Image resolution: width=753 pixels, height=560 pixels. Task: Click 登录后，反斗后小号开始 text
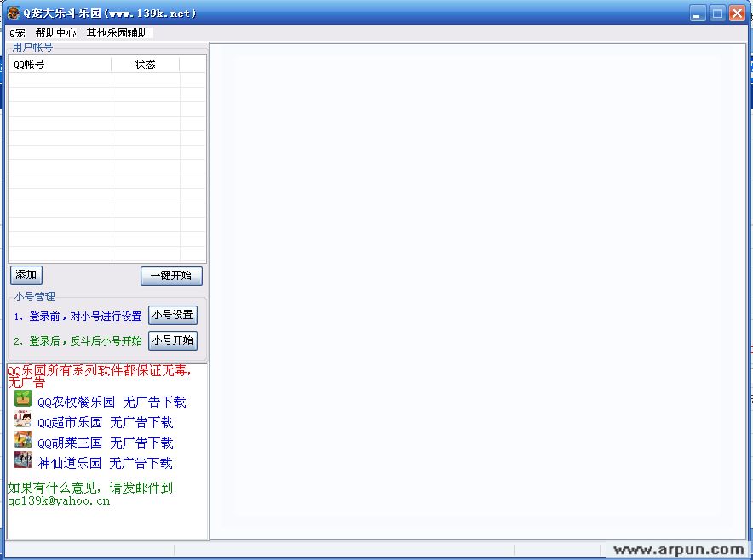coord(85,341)
